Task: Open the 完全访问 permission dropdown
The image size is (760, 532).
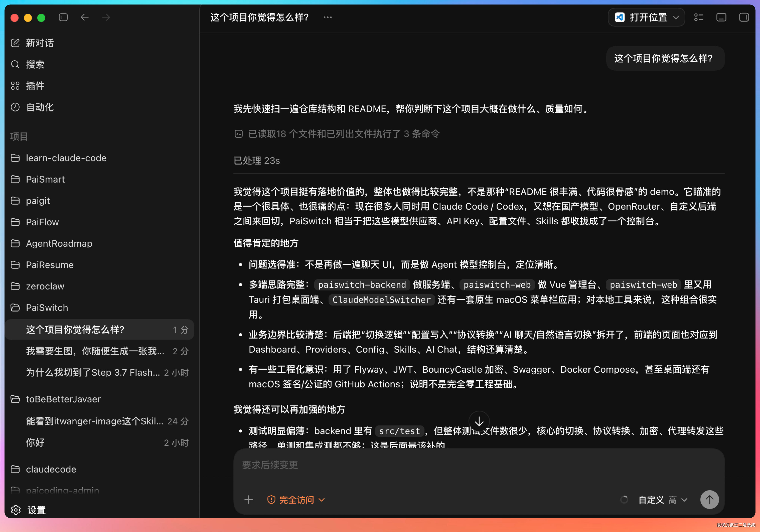Action: tap(296, 500)
